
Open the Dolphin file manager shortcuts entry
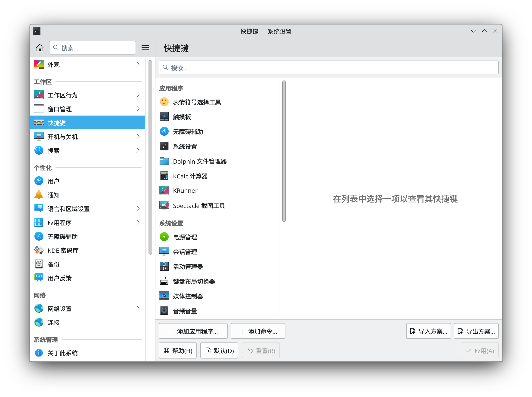pyautogui.click(x=200, y=162)
